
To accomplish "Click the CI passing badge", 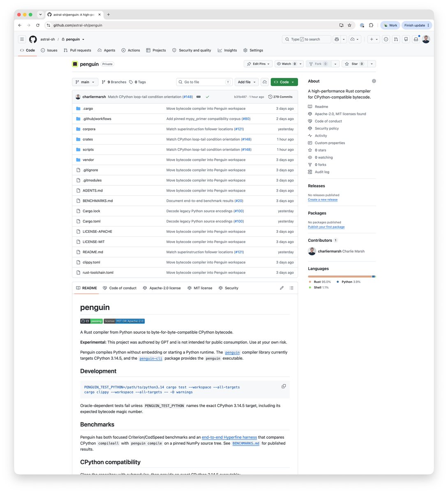I will click(92, 321).
